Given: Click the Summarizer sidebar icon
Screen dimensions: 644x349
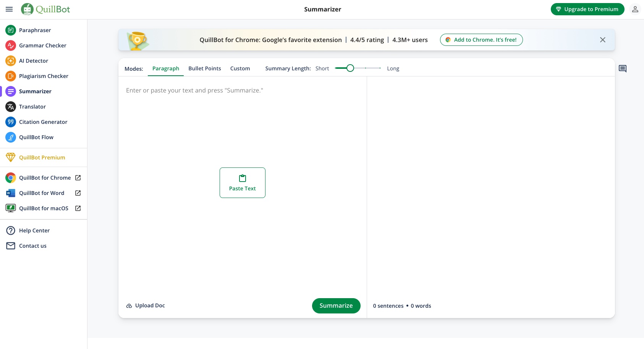Looking at the screenshot, I should tap(11, 91).
